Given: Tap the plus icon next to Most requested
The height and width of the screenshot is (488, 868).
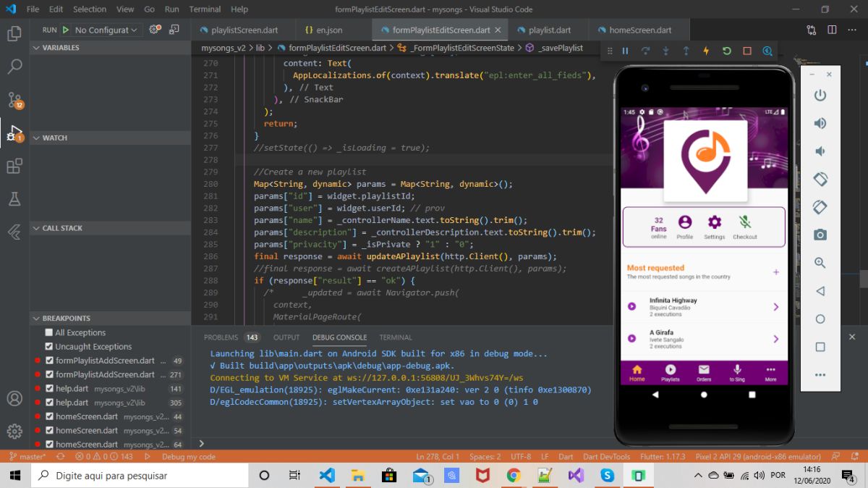Looking at the screenshot, I should [776, 272].
